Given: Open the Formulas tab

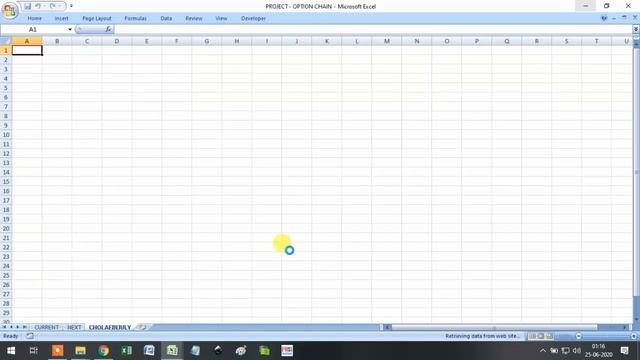Looking at the screenshot, I should point(136,18).
